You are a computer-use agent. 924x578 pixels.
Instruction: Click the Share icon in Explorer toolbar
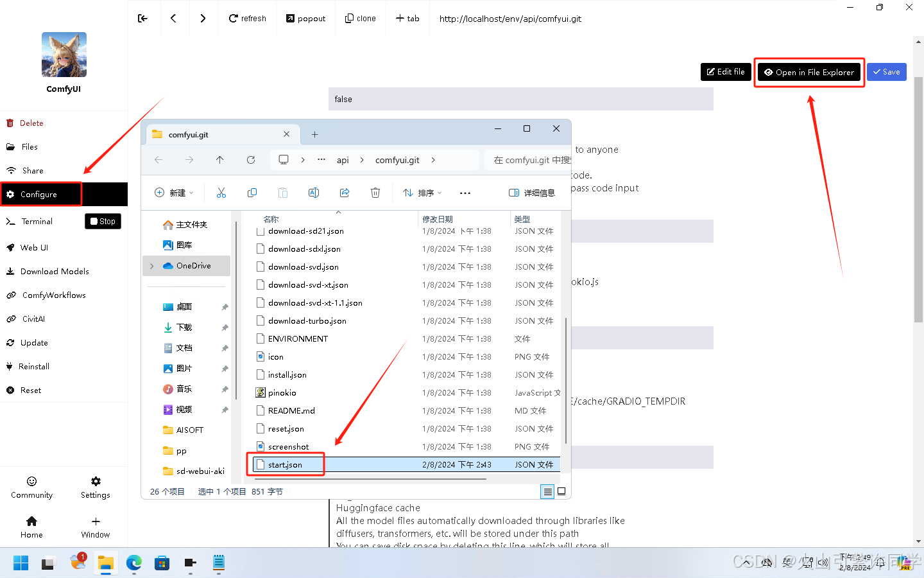coord(345,193)
